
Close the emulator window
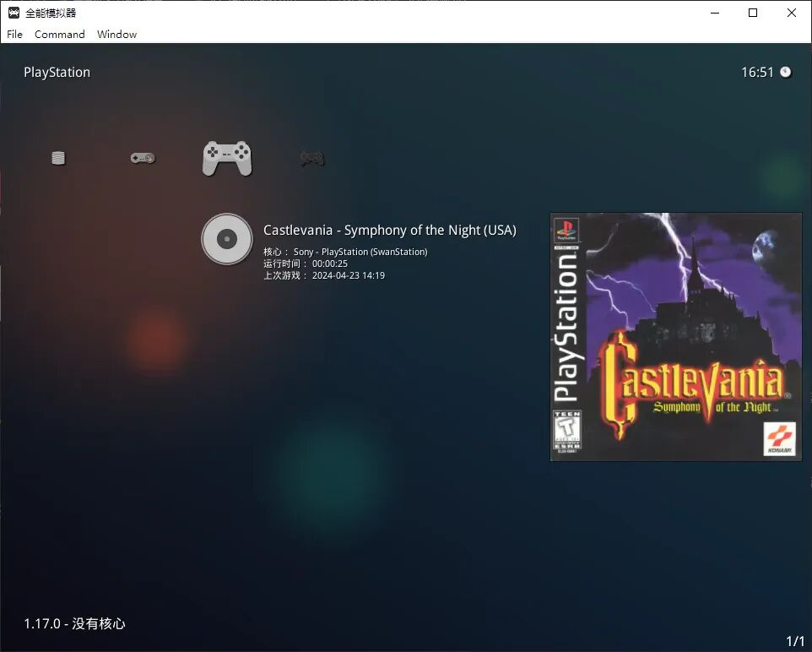(791, 13)
